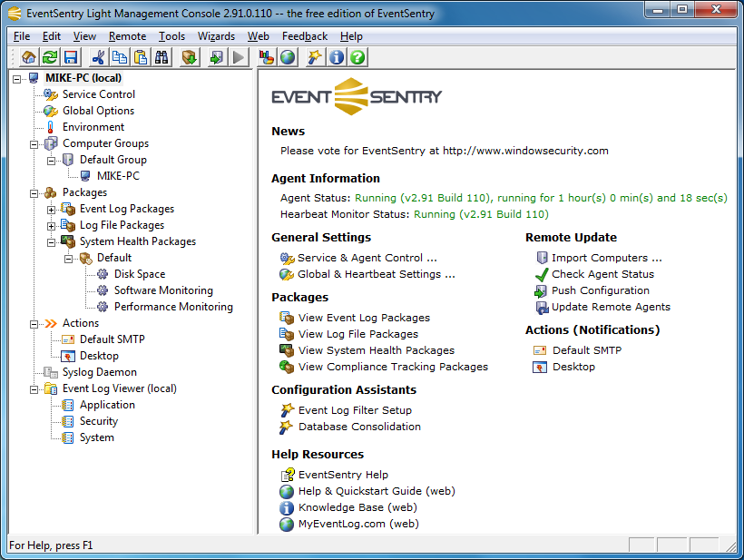Click the gray play arrow toolbar icon
This screenshot has width=744, height=560.
pyautogui.click(x=239, y=57)
